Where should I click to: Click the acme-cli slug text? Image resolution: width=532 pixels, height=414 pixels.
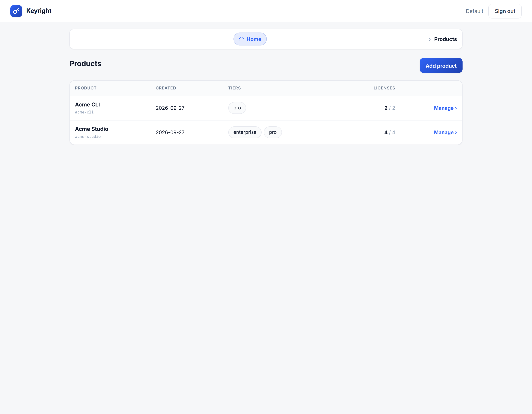point(84,112)
